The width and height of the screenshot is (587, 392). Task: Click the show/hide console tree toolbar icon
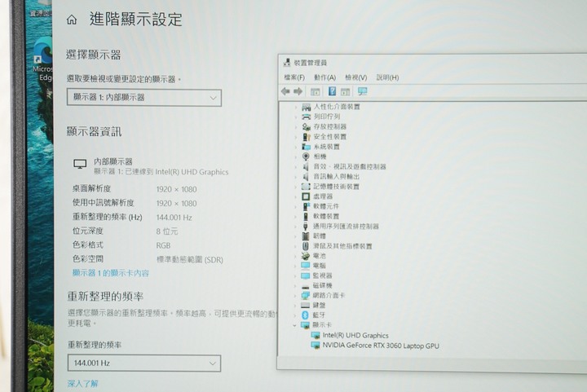(316, 91)
